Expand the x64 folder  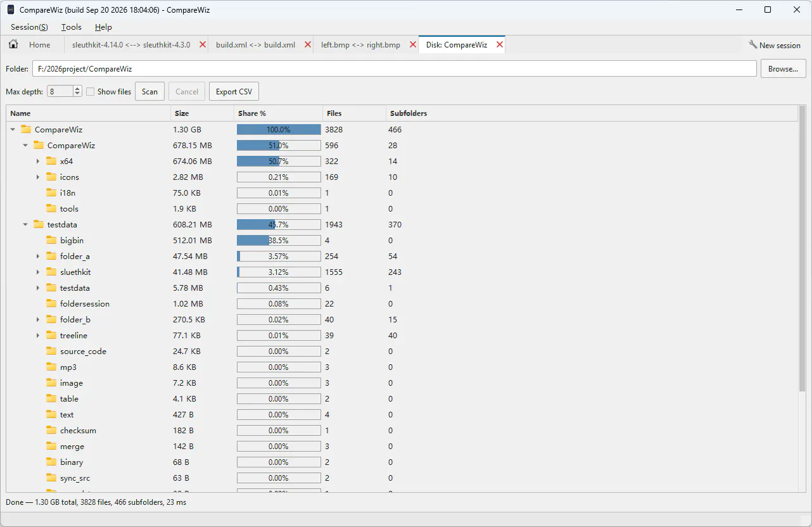coord(38,161)
